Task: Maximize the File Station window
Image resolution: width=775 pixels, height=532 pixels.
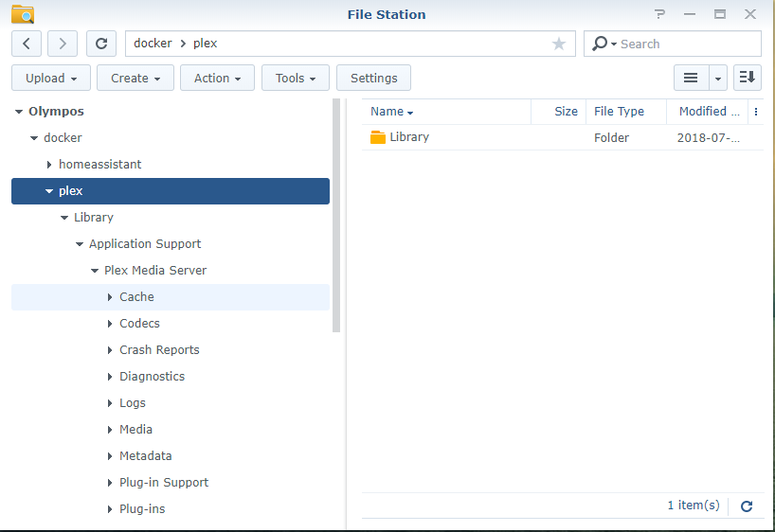Action: click(720, 14)
